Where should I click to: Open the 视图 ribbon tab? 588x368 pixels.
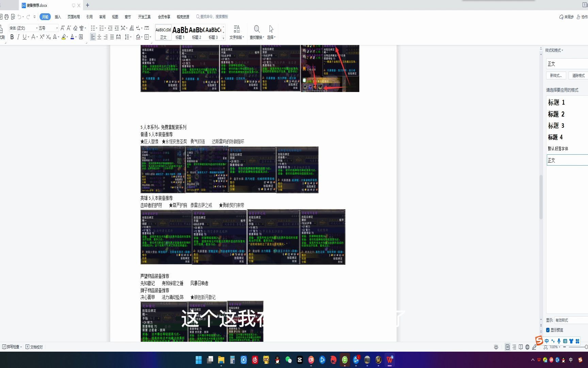tap(115, 17)
